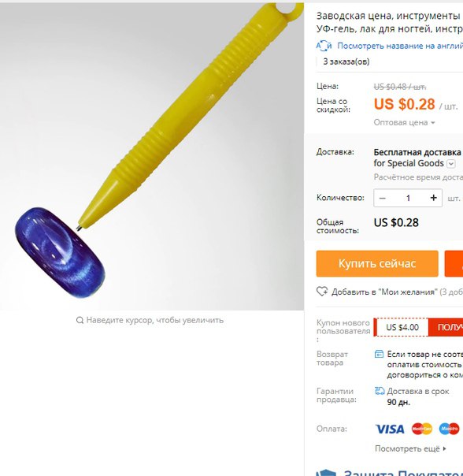The image size is (463, 476).
Task: Open the shipping method dropdown arrow
Action: tap(451, 164)
